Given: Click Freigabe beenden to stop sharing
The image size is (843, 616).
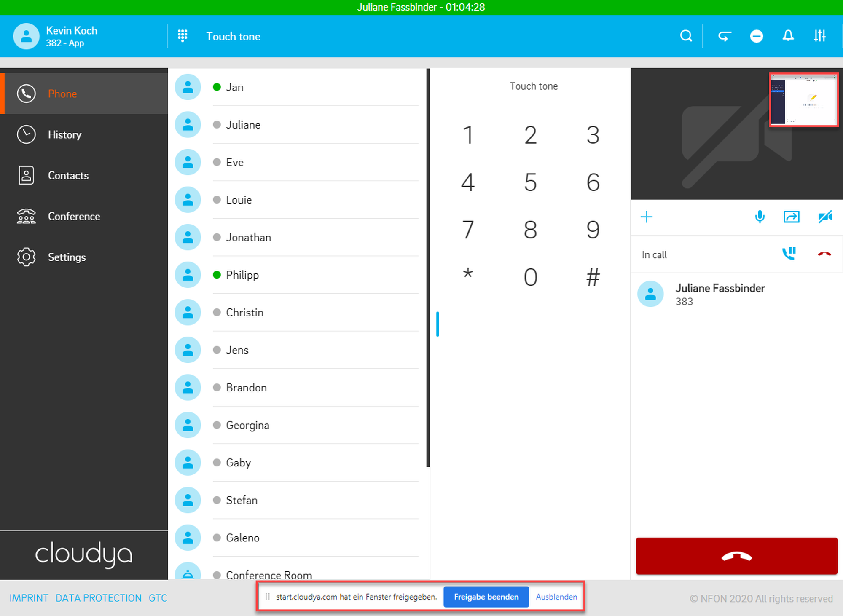Looking at the screenshot, I should (486, 597).
